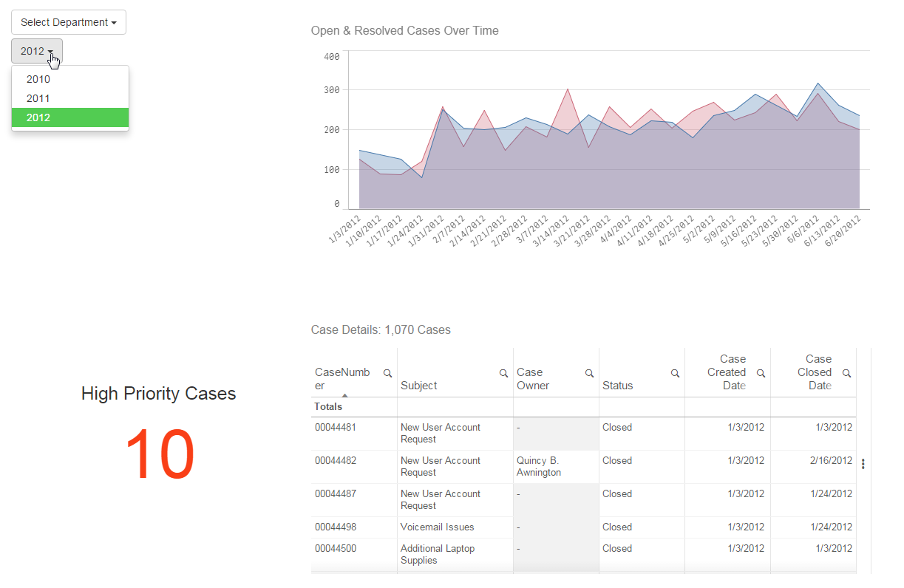Click the Open & Resolved Cases chart title
The width and height of the screenshot is (904, 588).
[x=405, y=31]
